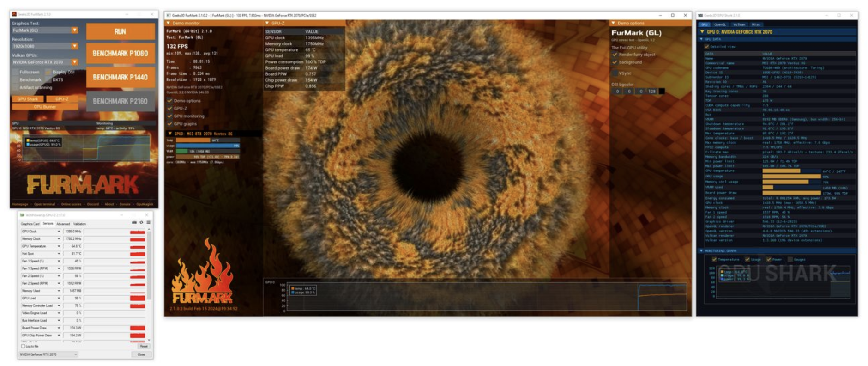The width and height of the screenshot is (868, 366).
Task: Click OSI bgcolor alpha value 128
Action: pos(651,91)
